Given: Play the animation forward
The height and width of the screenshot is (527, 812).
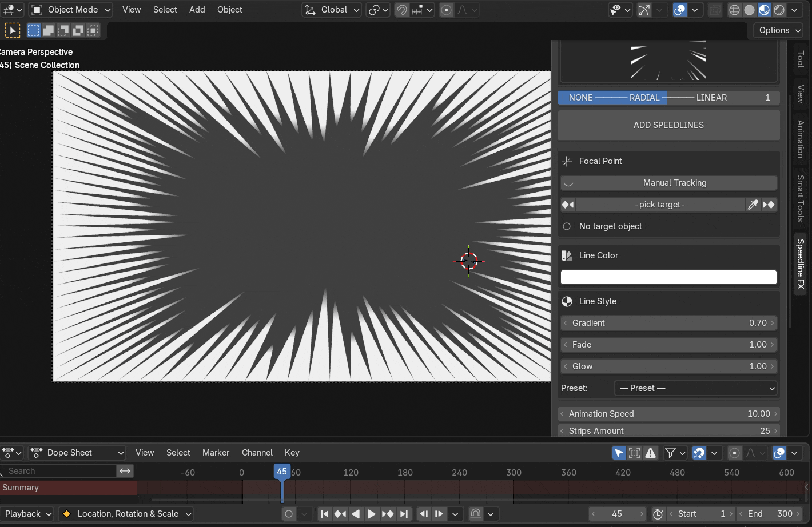Looking at the screenshot, I should click(x=371, y=514).
